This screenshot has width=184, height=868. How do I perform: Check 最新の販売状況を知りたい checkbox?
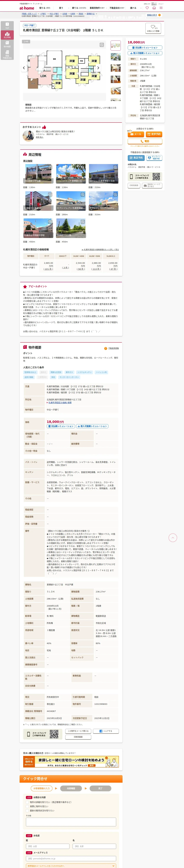click(27, 811)
